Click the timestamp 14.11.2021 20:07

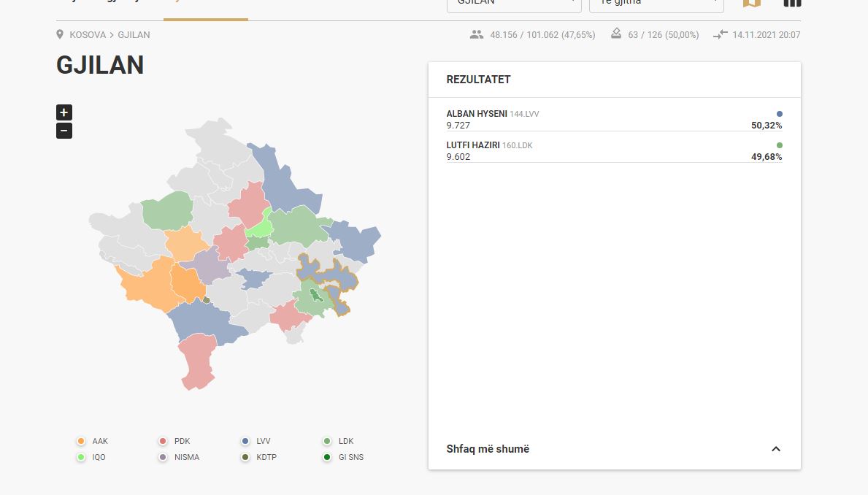coord(766,35)
